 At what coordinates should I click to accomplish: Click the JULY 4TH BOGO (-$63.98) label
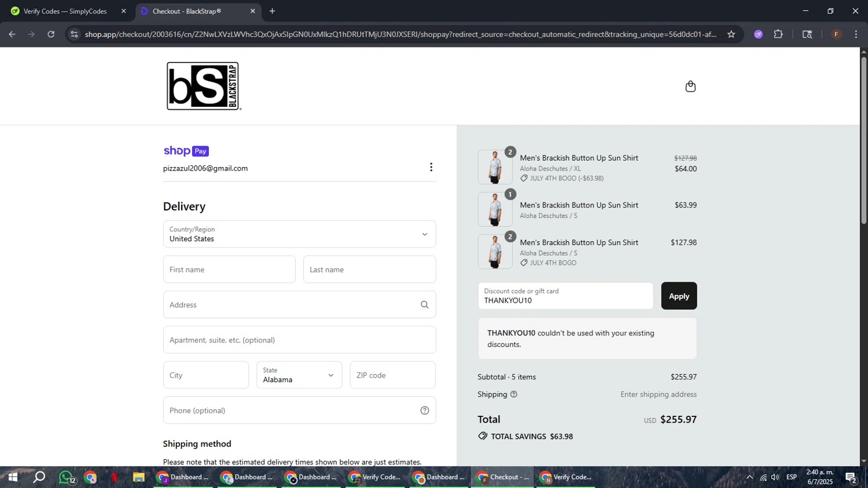[x=567, y=178]
